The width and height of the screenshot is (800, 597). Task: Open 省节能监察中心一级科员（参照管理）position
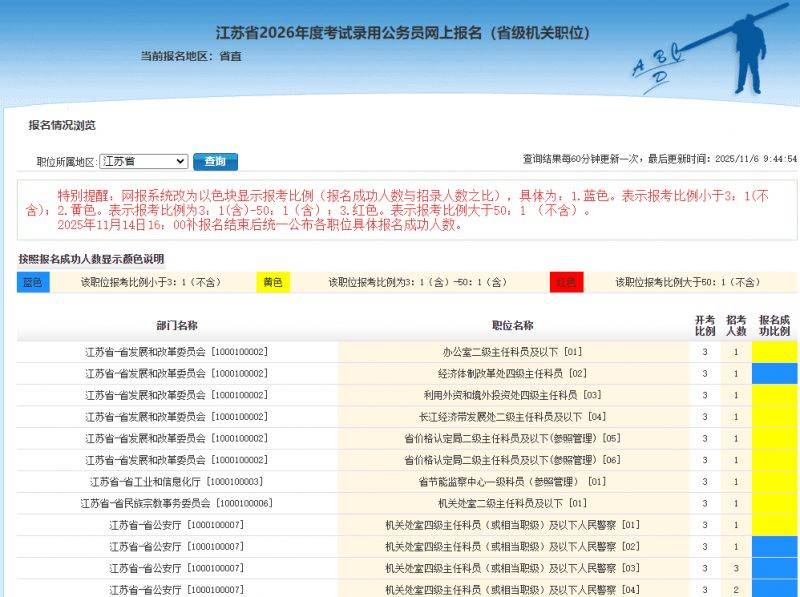point(511,480)
